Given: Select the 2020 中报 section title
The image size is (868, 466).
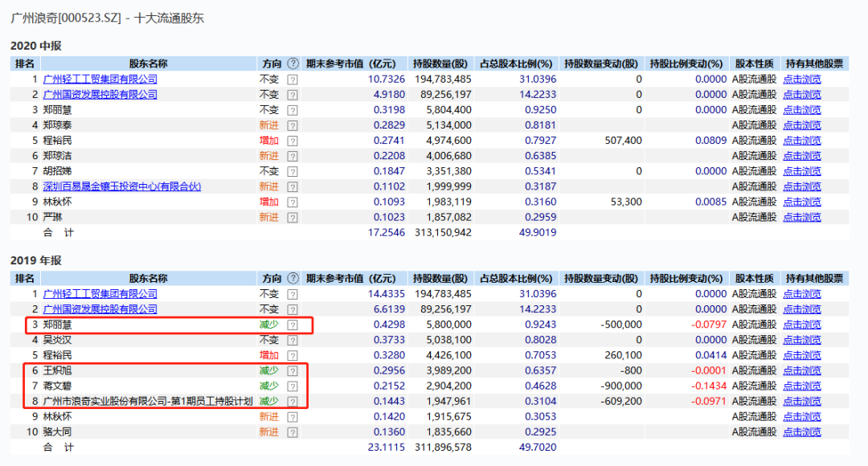Looking at the screenshot, I should click(36, 46).
